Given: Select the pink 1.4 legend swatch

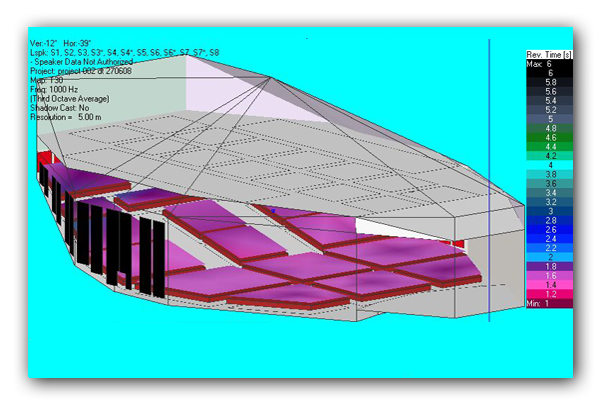Looking at the screenshot, I should (x=549, y=285).
